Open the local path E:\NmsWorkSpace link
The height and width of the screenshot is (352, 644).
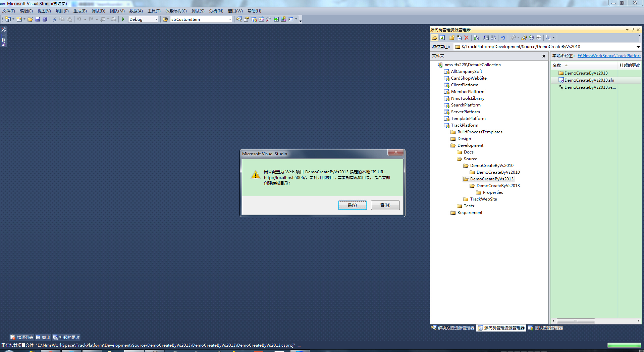coord(609,56)
